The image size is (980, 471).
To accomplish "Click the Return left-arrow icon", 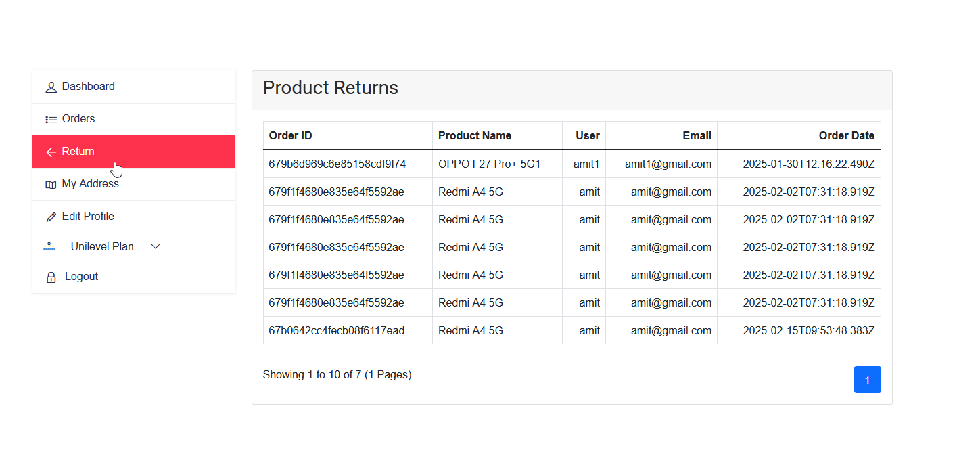I will [x=51, y=152].
